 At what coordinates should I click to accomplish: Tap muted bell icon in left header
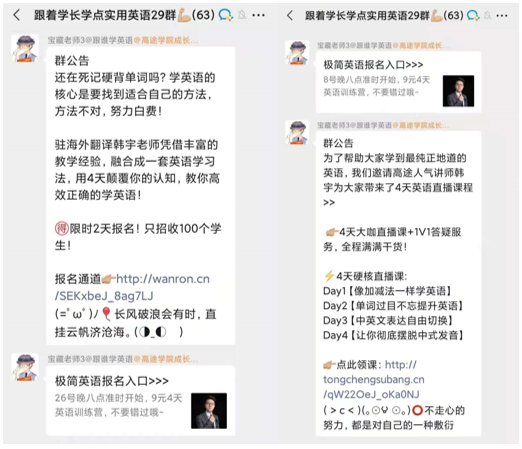coord(242,15)
